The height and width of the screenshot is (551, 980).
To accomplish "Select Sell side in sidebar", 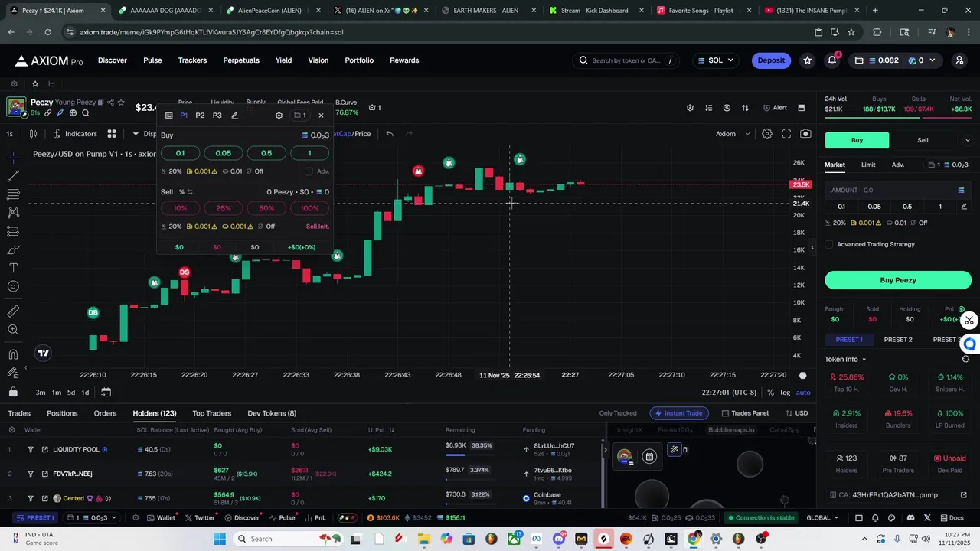I will [x=923, y=140].
